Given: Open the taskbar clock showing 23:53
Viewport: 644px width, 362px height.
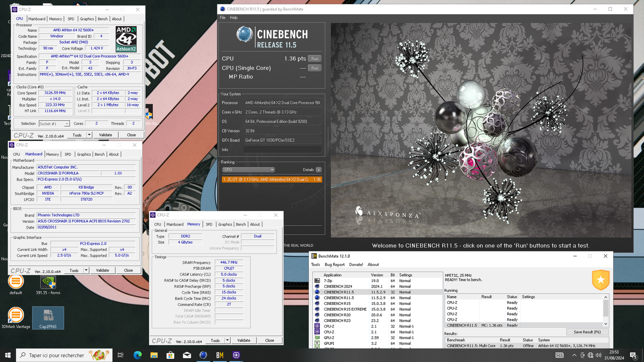Looking at the screenshot, I should pyautogui.click(x=614, y=355).
